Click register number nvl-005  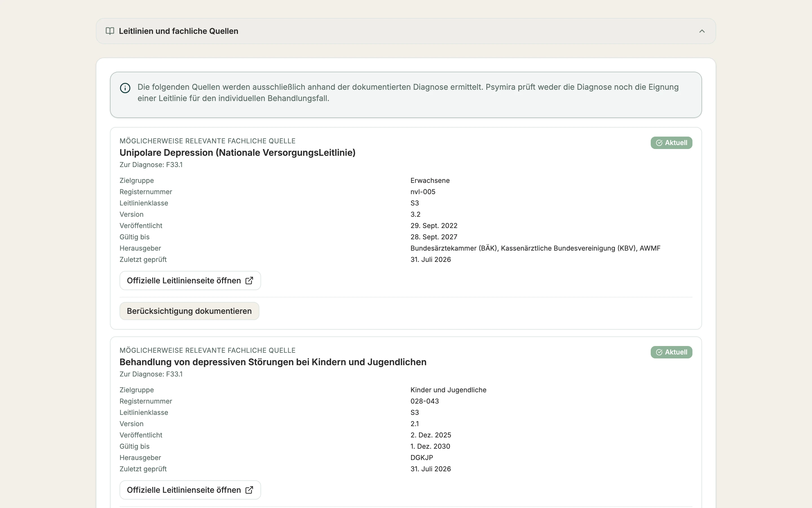pyautogui.click(x=423, y=192)
